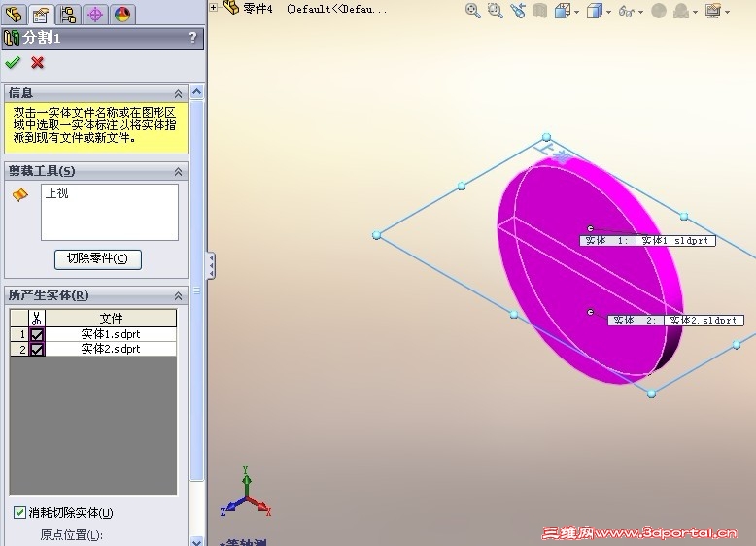Switch to the PropertyManager tab
The height and width of the screenshot is (546, 756).
point(41,15)
